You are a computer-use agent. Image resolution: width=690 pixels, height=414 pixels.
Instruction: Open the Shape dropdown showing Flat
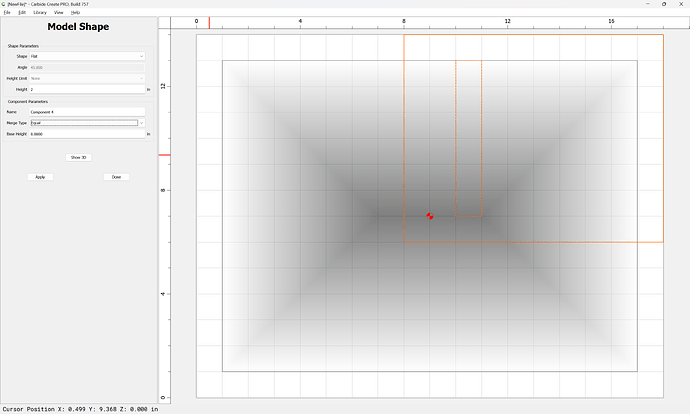click(87, 56)
